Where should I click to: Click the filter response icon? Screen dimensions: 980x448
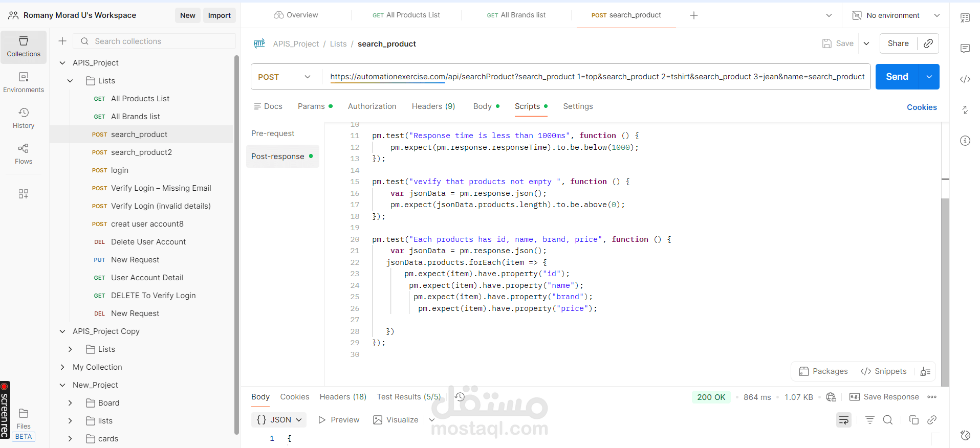[x=869, y=420]
